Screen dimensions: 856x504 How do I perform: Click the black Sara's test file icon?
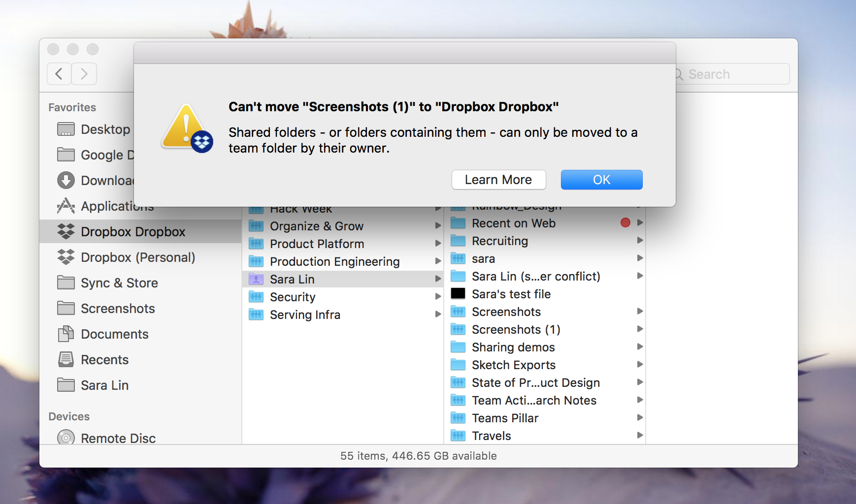tap(458, 294)
